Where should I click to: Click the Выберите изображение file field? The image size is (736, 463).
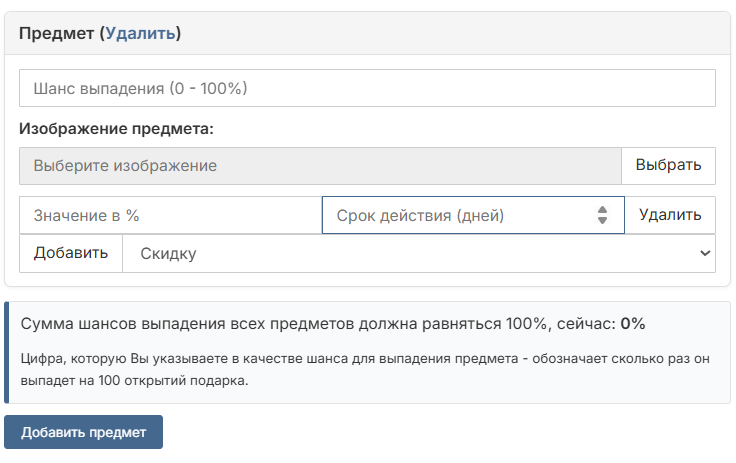(320, 166)
